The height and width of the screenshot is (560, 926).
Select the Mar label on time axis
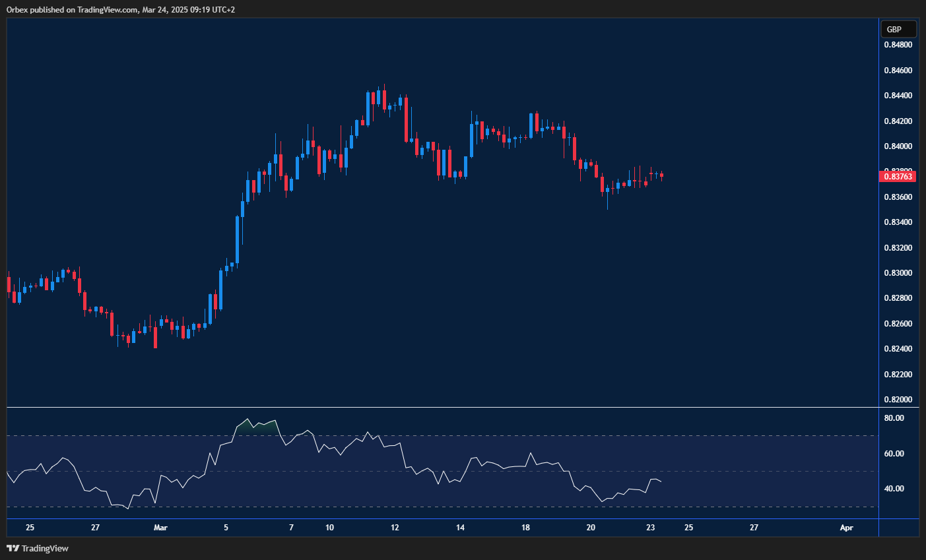(x=160, y=528)
